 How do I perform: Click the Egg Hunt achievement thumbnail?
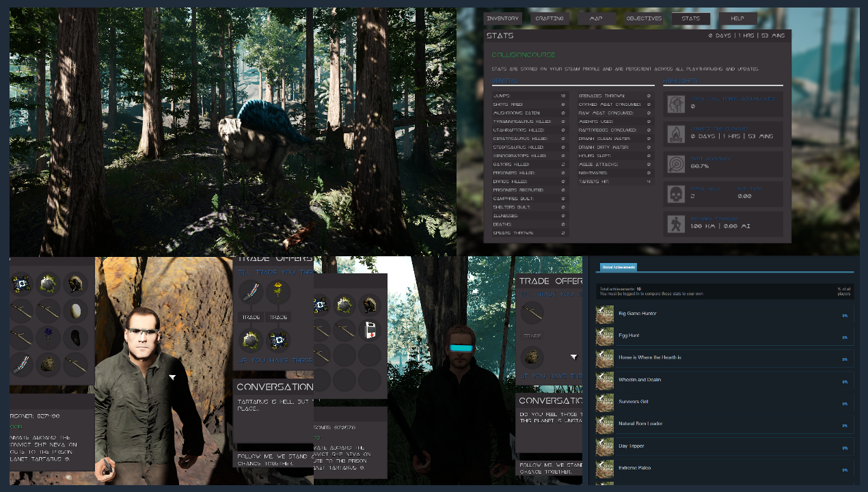pos(605,336)
